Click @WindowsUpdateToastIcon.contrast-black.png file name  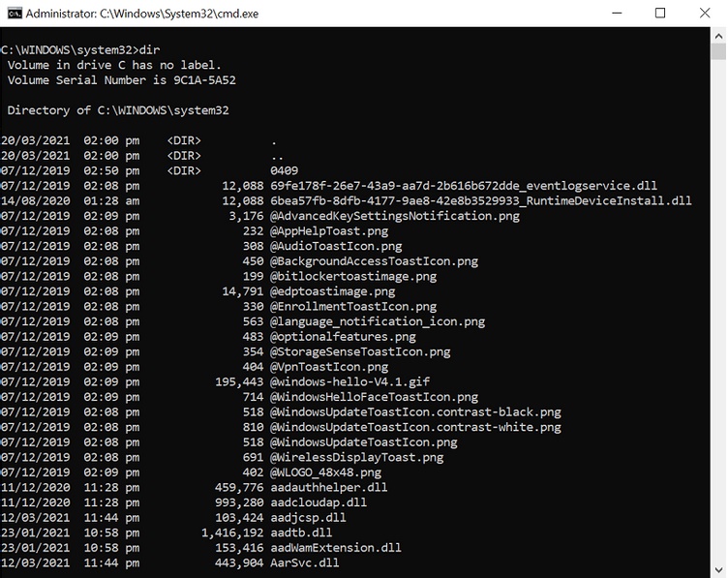(x=415, y=411)
